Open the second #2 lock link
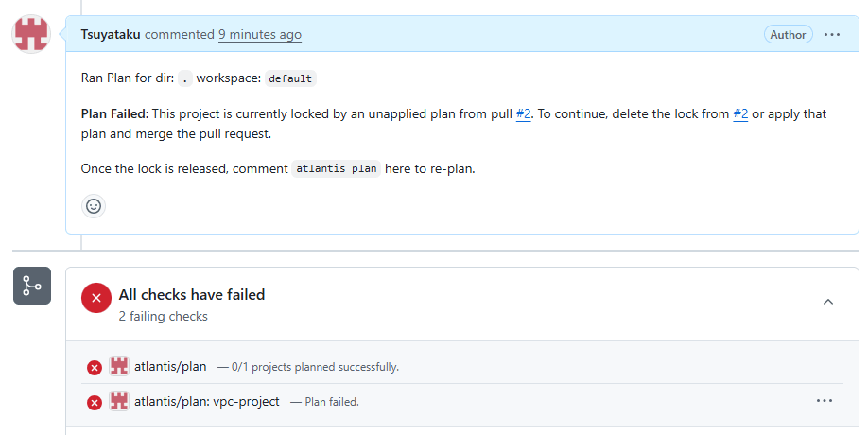868x435 pixels. click(740, 113)
